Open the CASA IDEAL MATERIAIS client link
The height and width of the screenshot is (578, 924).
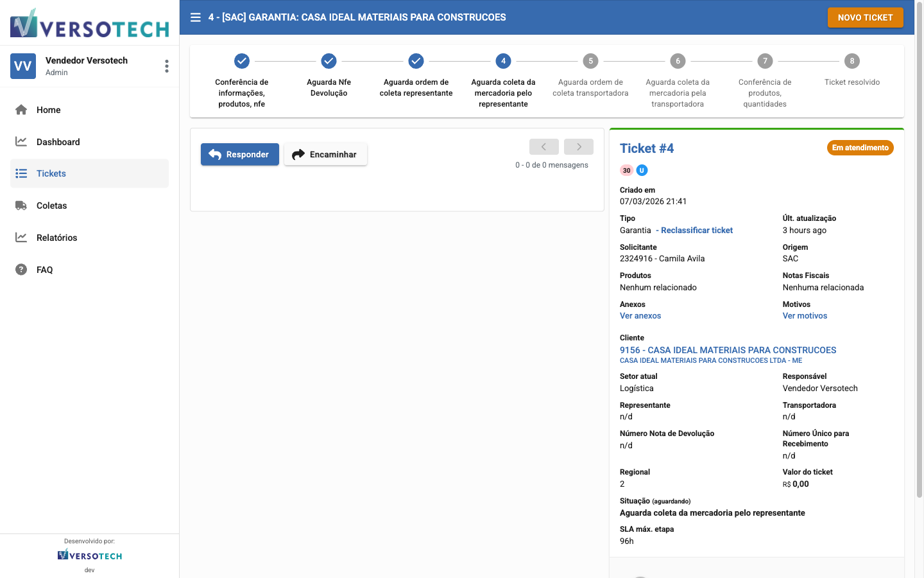(728, 350)
